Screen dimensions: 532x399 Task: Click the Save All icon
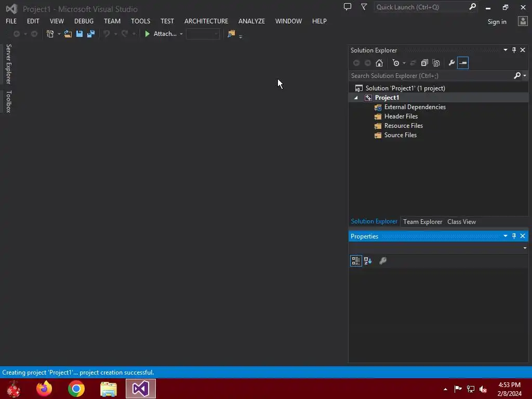91,34
